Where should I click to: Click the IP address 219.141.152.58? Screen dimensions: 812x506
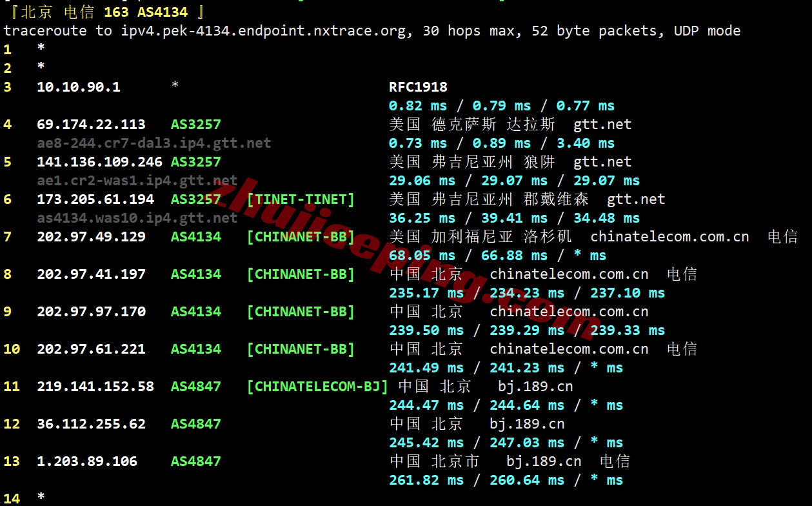click(95, 387)
